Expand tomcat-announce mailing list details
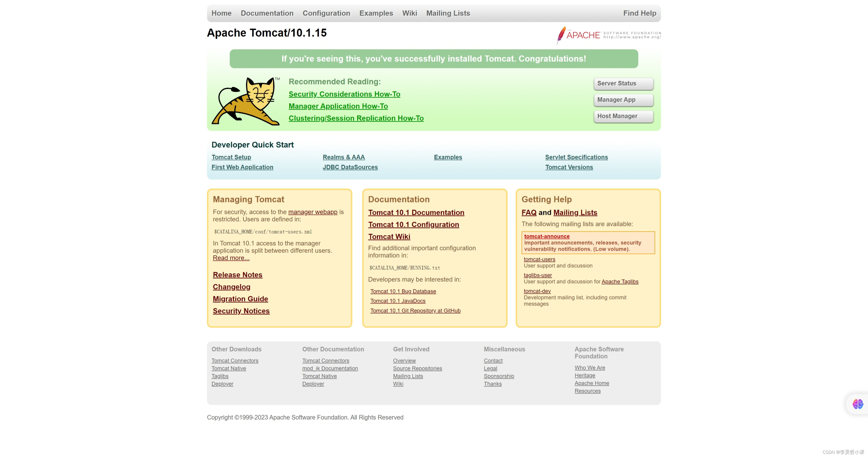The image size is (868, 457). (547, 236)
